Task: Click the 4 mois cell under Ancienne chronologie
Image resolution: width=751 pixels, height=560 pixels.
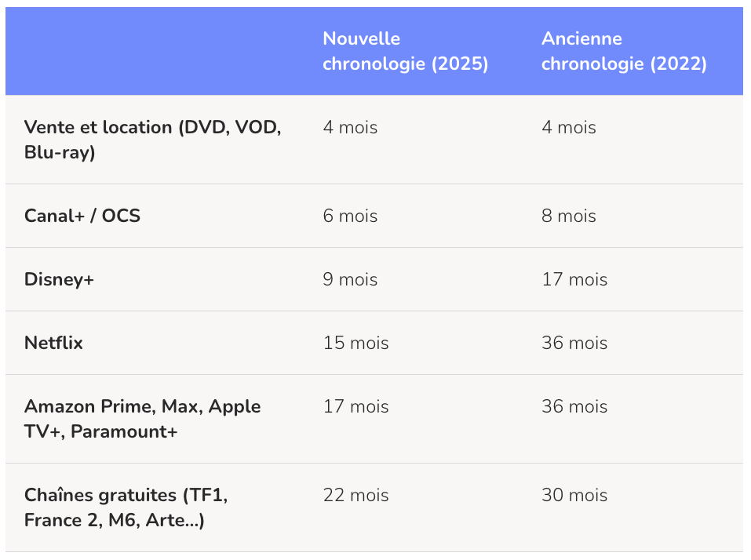Action: coord(569,127)
